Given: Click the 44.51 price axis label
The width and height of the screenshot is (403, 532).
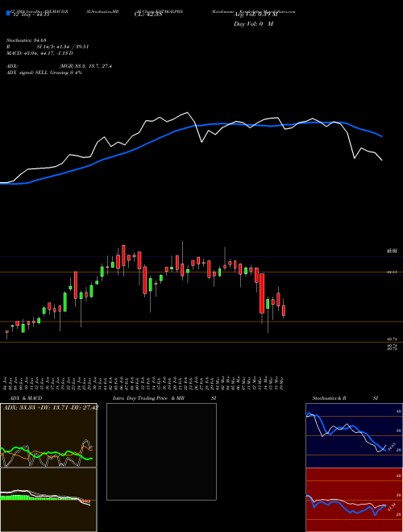Looking at the screenshot, I should pyautogui.click(x=392, y=272).
